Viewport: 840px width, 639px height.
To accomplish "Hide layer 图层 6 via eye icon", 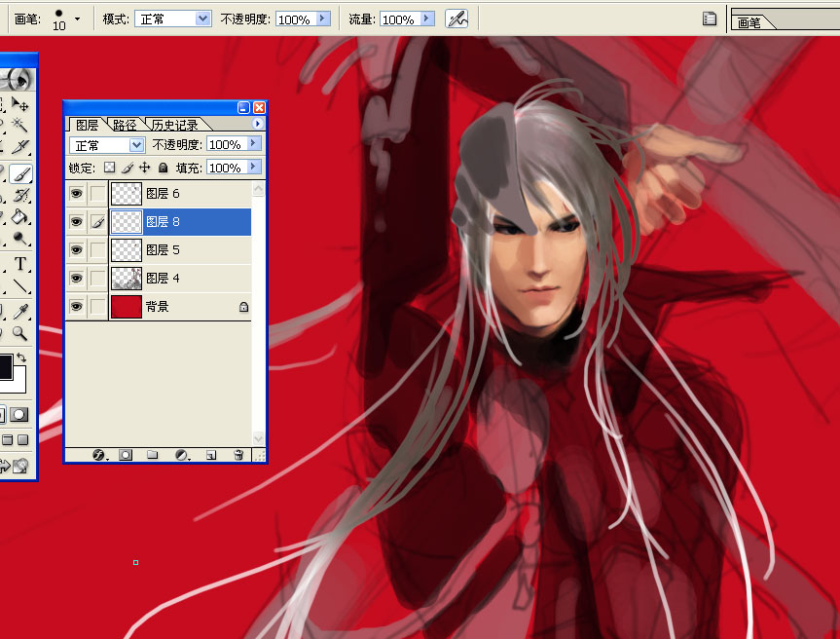I will coord(77,194).
